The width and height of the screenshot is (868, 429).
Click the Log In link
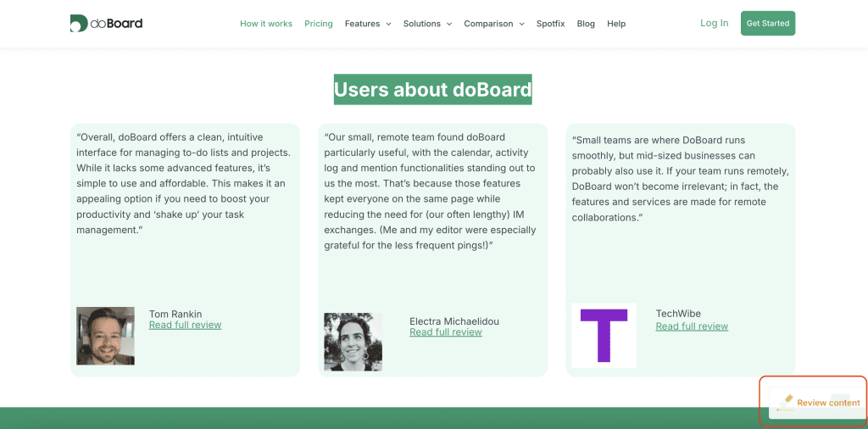714,23
